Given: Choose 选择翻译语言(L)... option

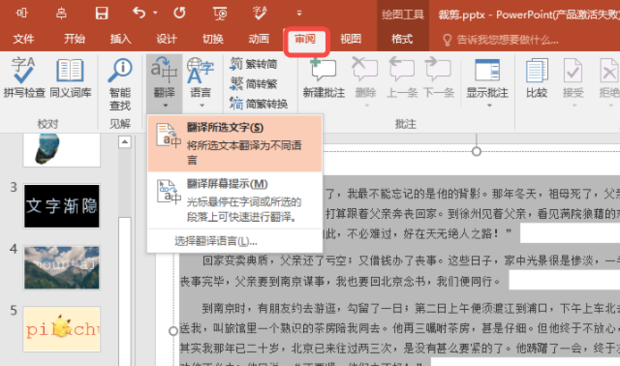Looking at the screenshot, I should click(216, 241).
